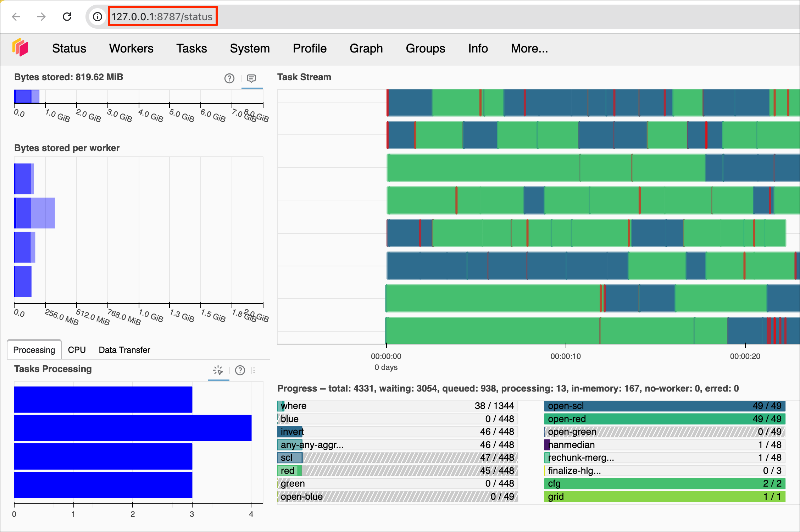Screen dimensions: 800x532
Task: Open the Workers page
Action: (x=131, y=48)
